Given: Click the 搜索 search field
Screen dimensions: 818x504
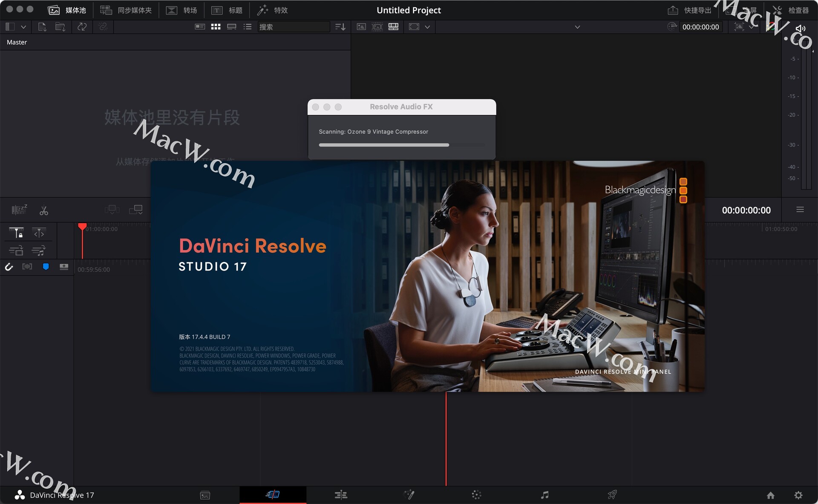Looking at the screenshot, I should click(x=294, y=27).
